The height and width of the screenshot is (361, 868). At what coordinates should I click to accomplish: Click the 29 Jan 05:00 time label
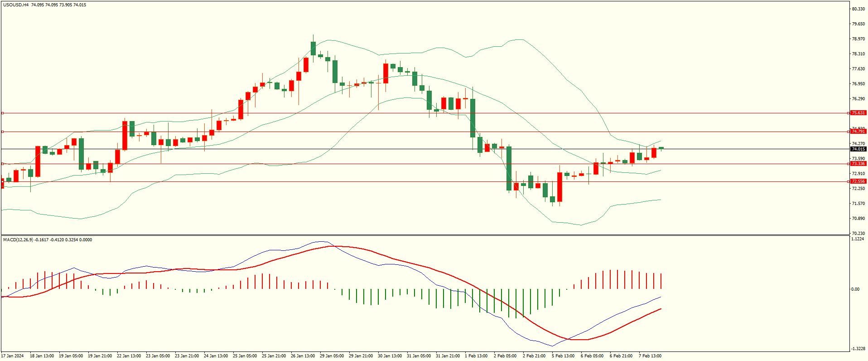coord(332,356)
